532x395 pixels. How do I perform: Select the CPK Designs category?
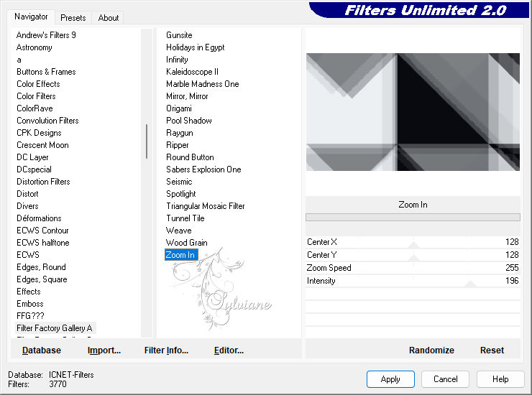(x=39, y=133)
